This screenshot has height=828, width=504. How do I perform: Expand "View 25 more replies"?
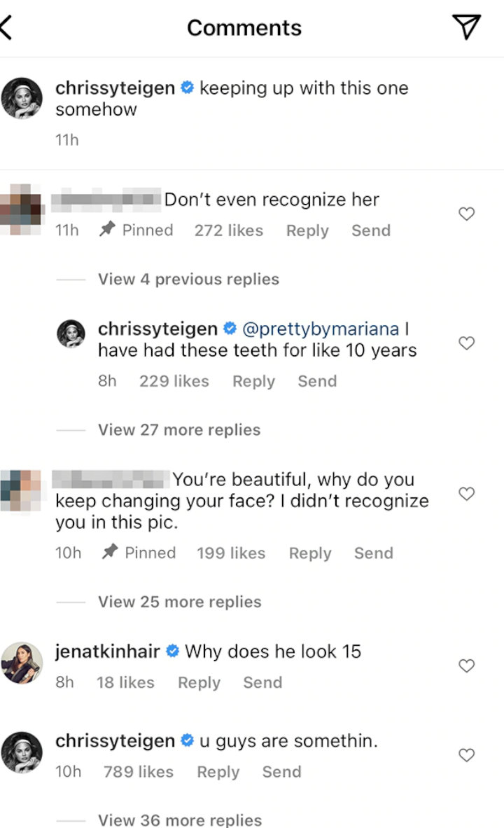[x=179, y=602]
